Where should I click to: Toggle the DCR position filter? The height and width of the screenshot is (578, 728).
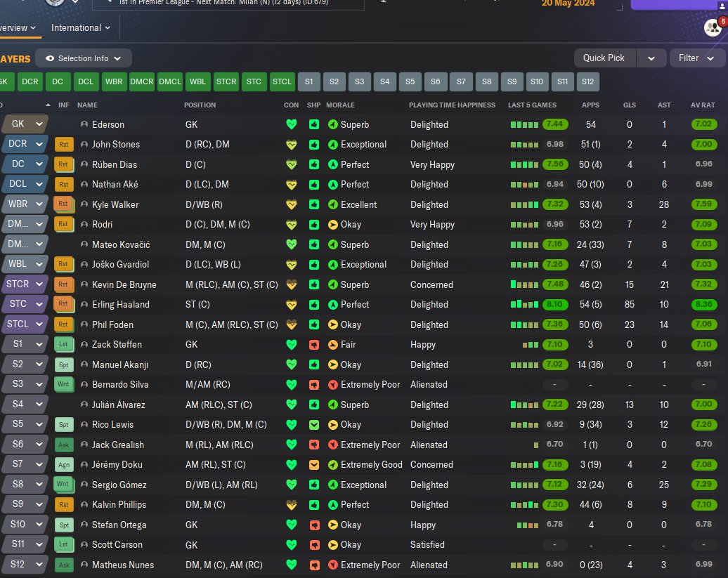coord(30,81)
